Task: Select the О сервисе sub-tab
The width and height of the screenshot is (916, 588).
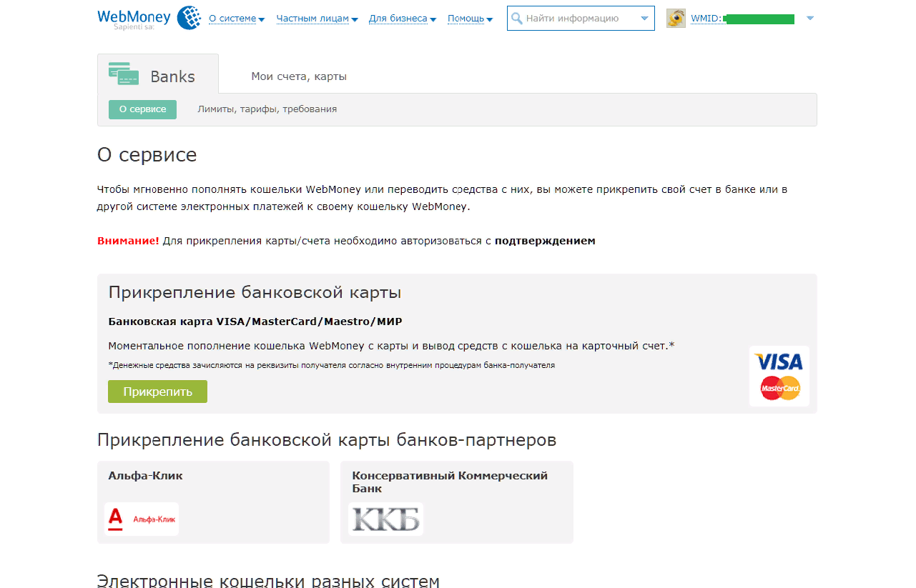Action: [x=142, y=109]
